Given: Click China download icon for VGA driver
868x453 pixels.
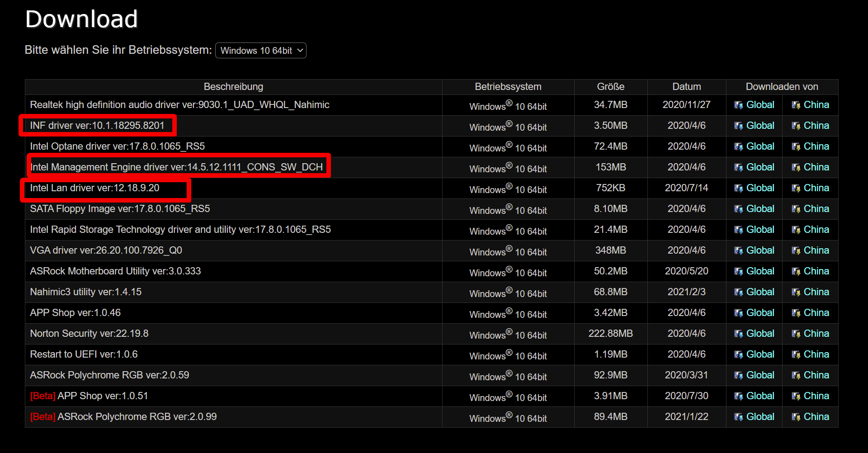Looking at the screenshot, I should (x=796, y=250).
